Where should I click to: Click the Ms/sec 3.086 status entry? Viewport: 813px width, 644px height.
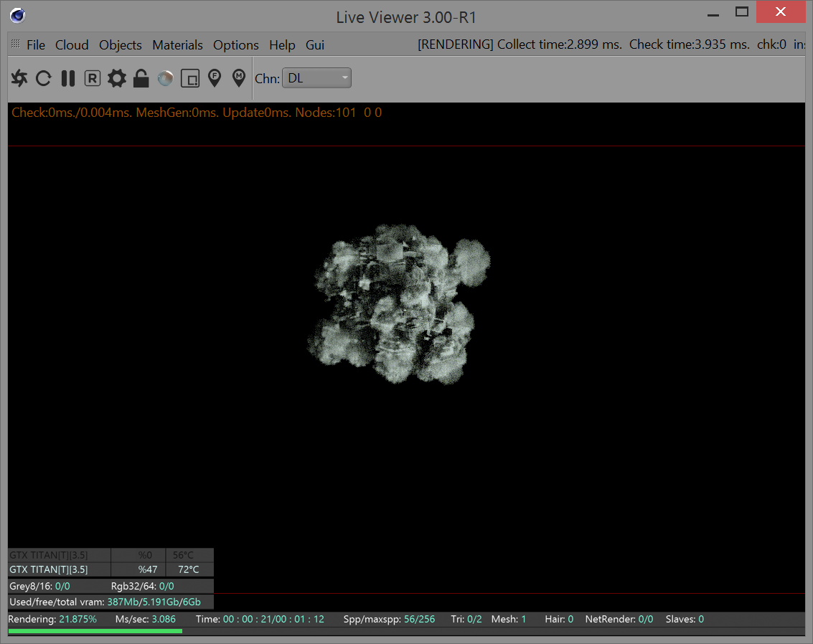[146, 619]
